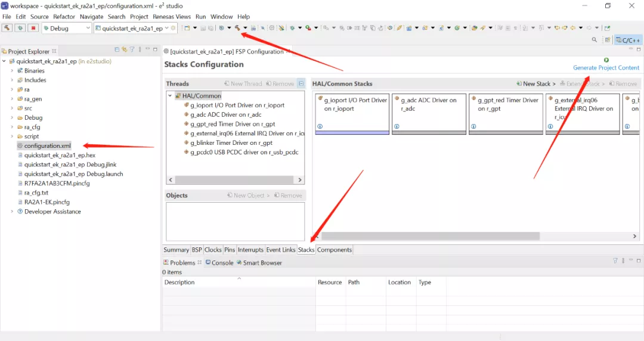Click the back navigation yellow arrow icon
Viewport: 644px width, 341px height.
click(572, 28)
